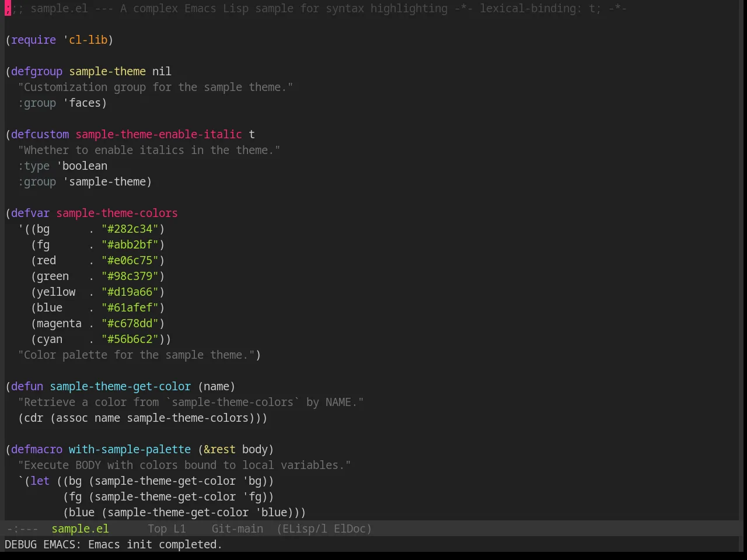Click the L1 line number in mode line

coord(179,528)
